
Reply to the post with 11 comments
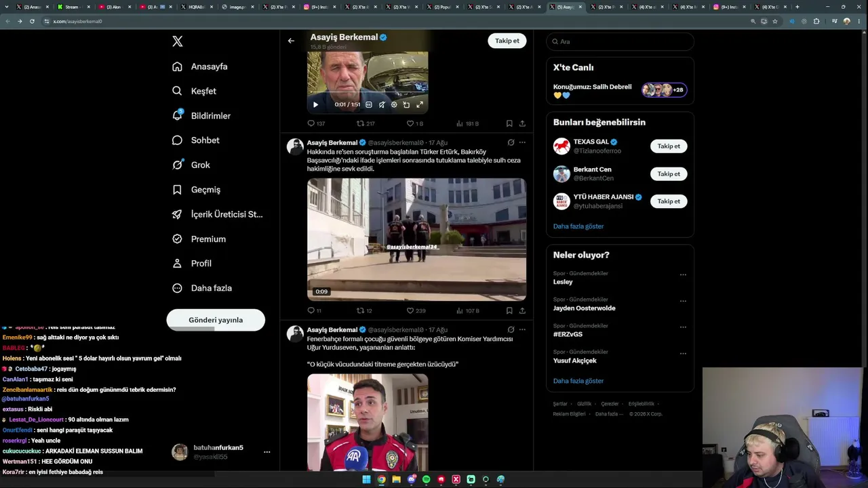pos(314,310)
